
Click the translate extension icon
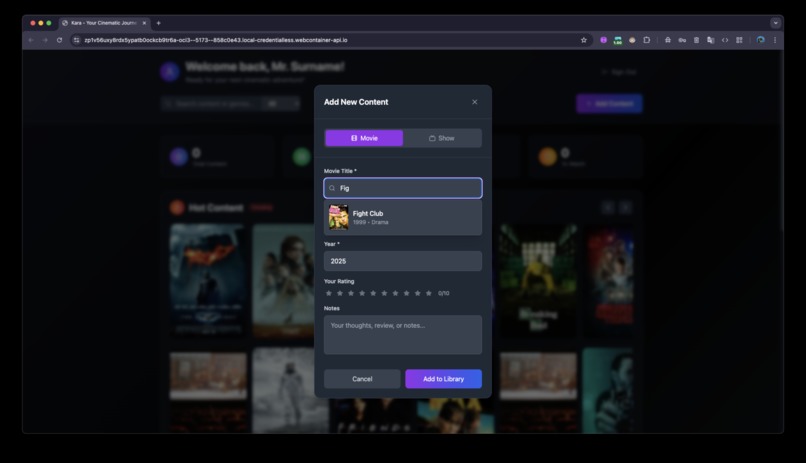[710, 40]
